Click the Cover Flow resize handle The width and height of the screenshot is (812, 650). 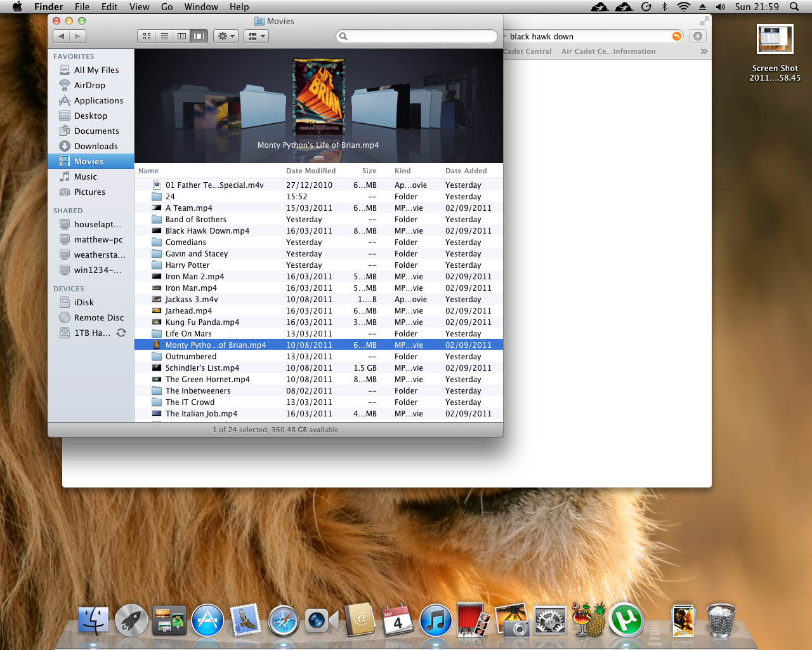coord(318,157)
